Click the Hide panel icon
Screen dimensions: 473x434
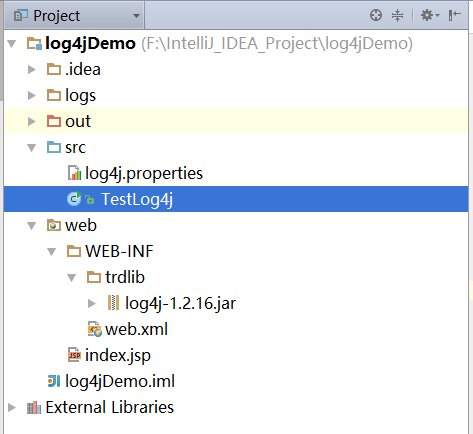[x=454, y=15]
